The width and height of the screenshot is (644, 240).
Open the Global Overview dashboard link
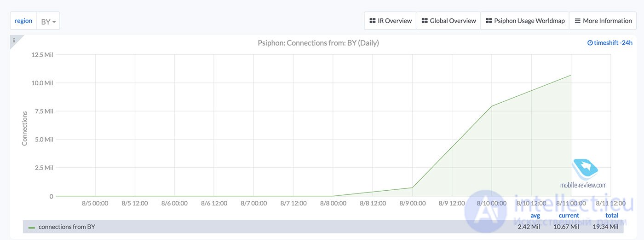click(x=448, y=21)
